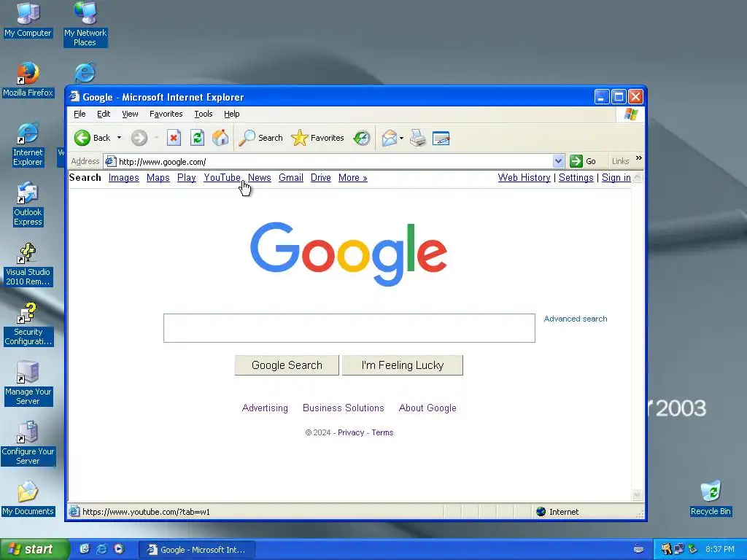Expand the Links toolbar chevron
The width and height of the screenshot is (747, 560).
pos(639,158)
